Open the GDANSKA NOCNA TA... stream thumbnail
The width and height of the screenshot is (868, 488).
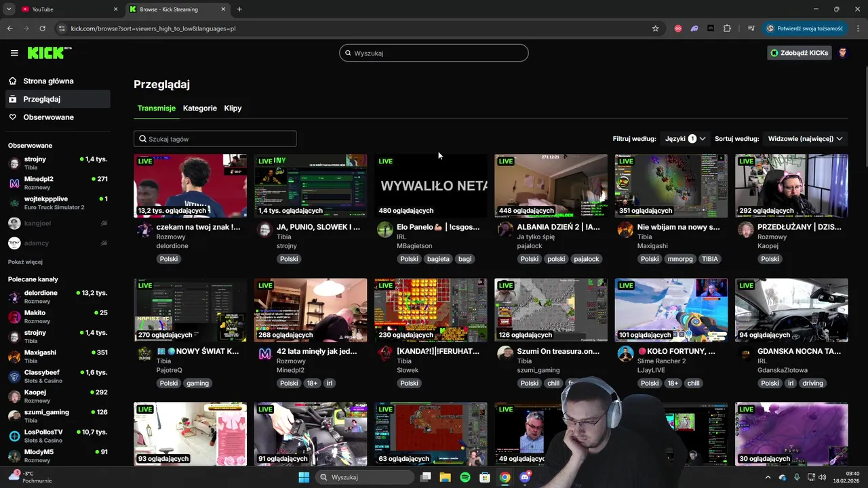[x=791, y=310]
